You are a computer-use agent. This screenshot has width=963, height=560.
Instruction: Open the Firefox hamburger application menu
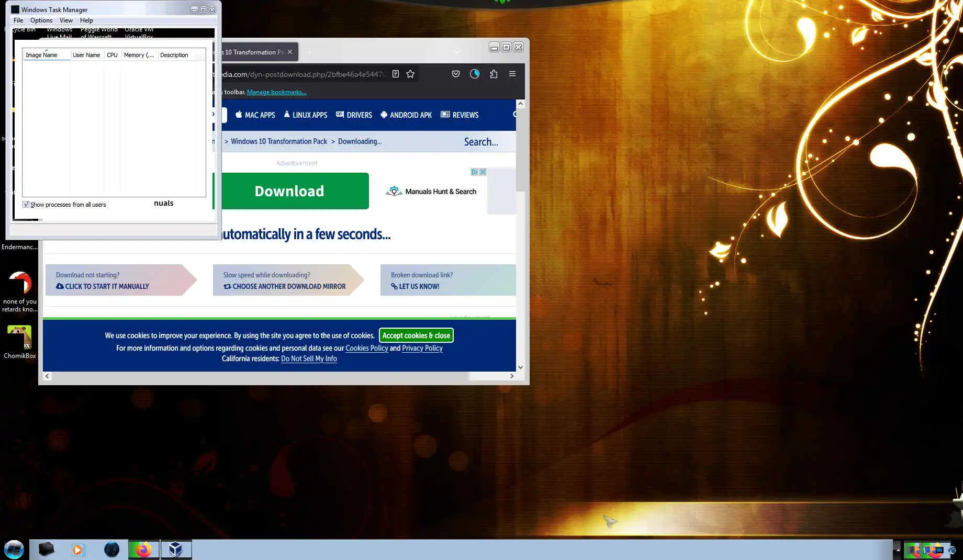click(x=512, y=74)
